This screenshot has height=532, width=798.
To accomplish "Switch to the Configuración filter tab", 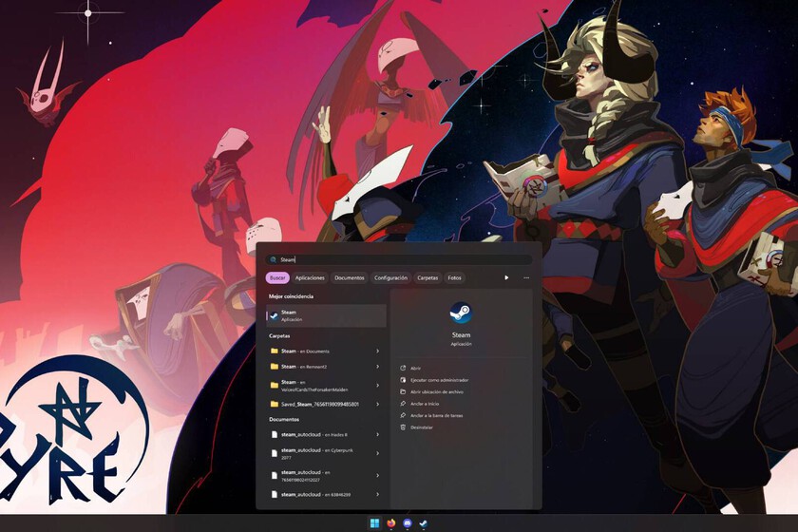I will point(390,278).
